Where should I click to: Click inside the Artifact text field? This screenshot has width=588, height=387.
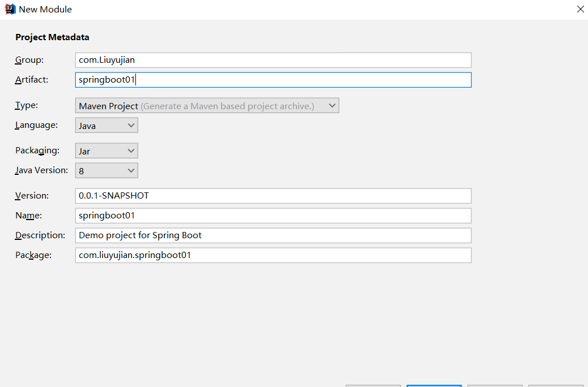click(273, 80)
